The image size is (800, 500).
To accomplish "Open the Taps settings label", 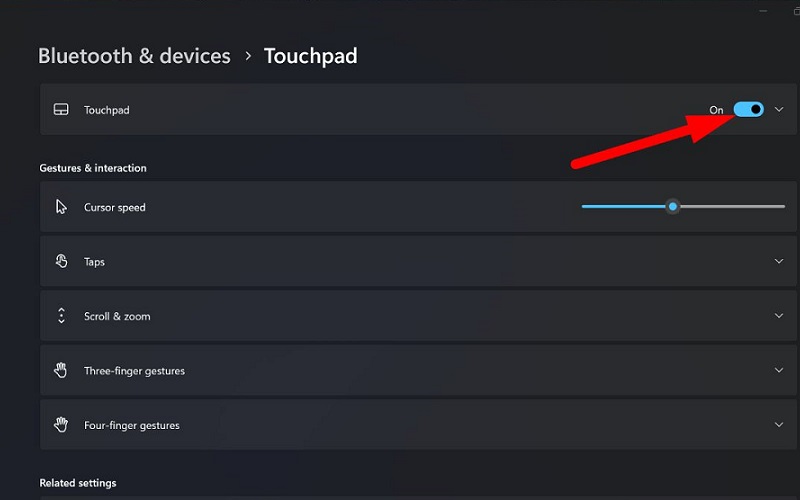I will (x=94, y=262).
